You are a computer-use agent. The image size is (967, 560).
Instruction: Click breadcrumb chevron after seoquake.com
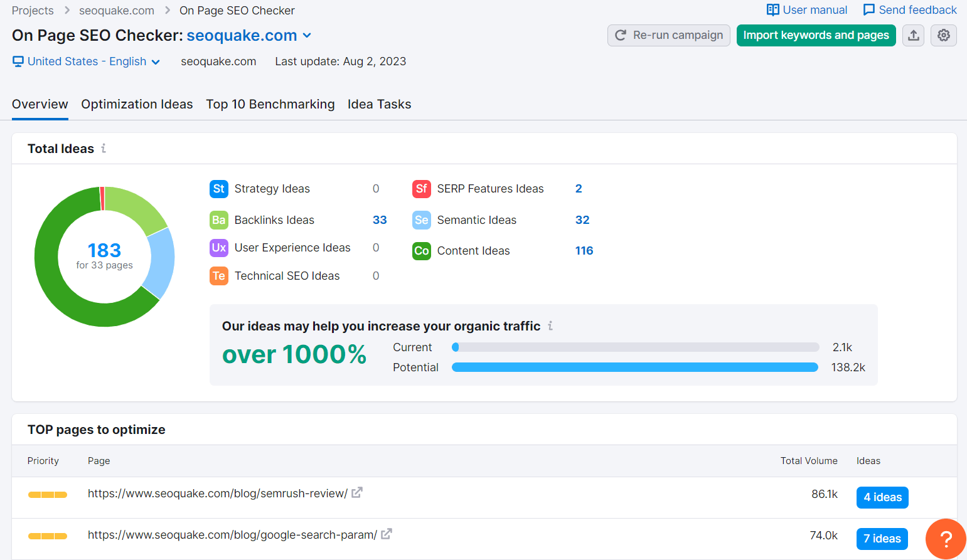[x=167, y=11]
